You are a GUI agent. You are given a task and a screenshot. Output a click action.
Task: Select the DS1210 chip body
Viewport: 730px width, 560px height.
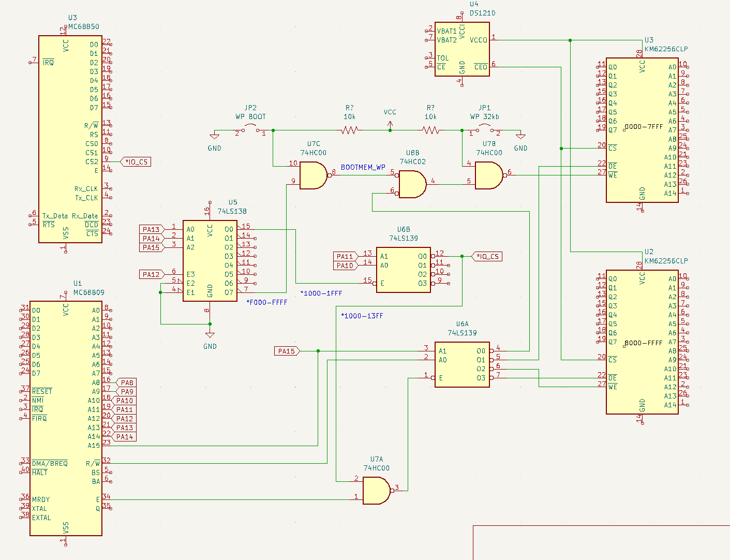click(462, 49)
